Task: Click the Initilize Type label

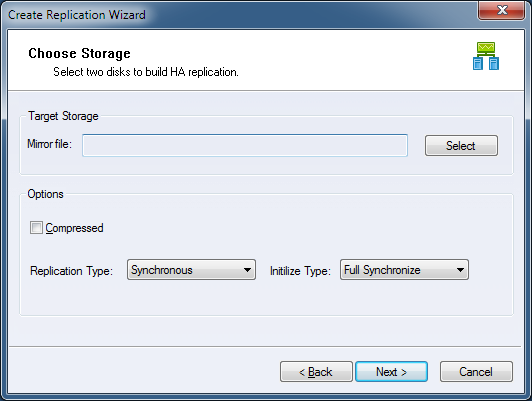Action: [300, 271]
